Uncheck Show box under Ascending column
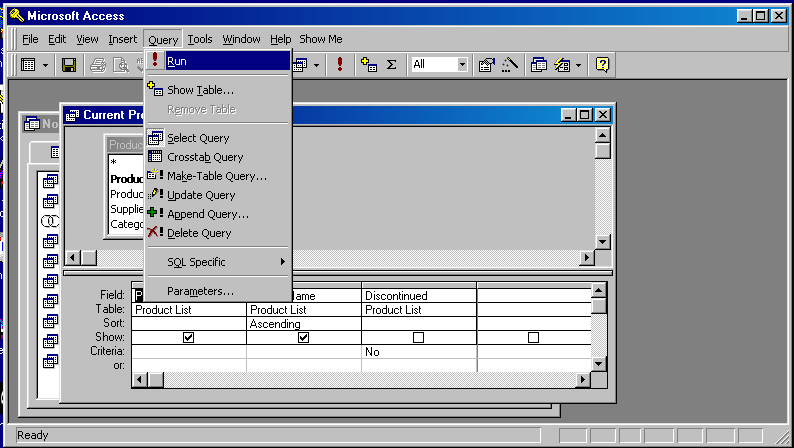This screenshot has height=448, width=794. coord(303,337)
